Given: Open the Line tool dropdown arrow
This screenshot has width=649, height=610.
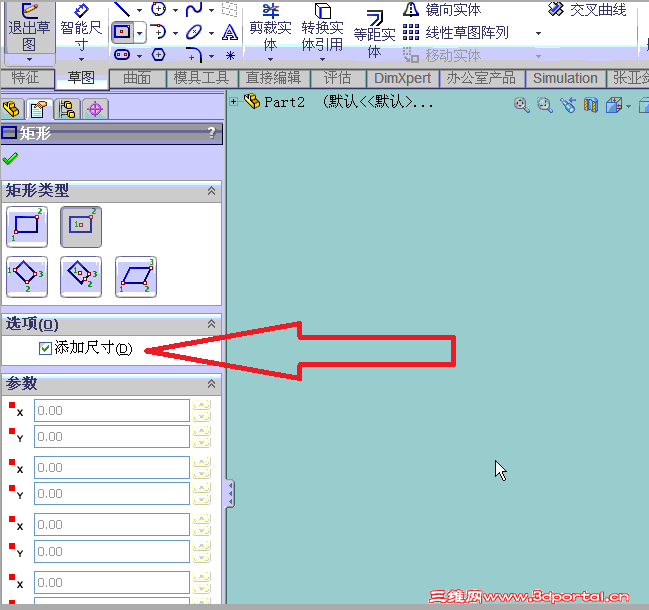Looking at the screenshot, I should (139, 10).
